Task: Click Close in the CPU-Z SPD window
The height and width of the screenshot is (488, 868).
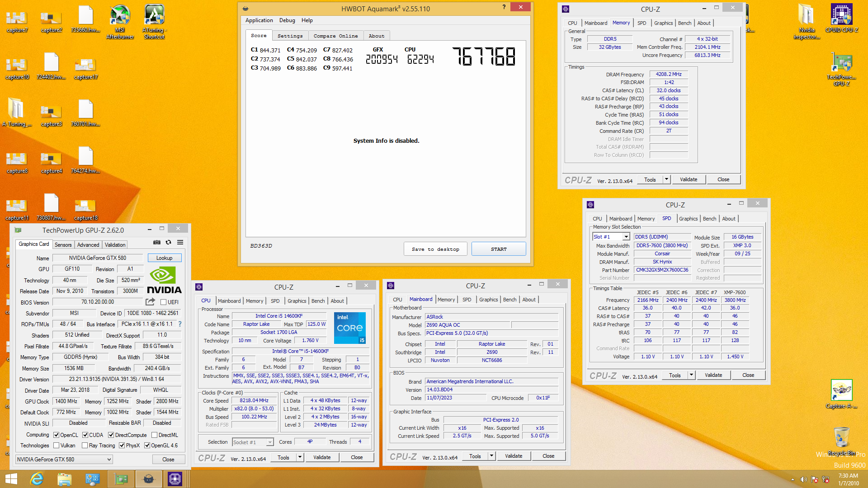Action: pyautogui.click(x=748, y=375)
